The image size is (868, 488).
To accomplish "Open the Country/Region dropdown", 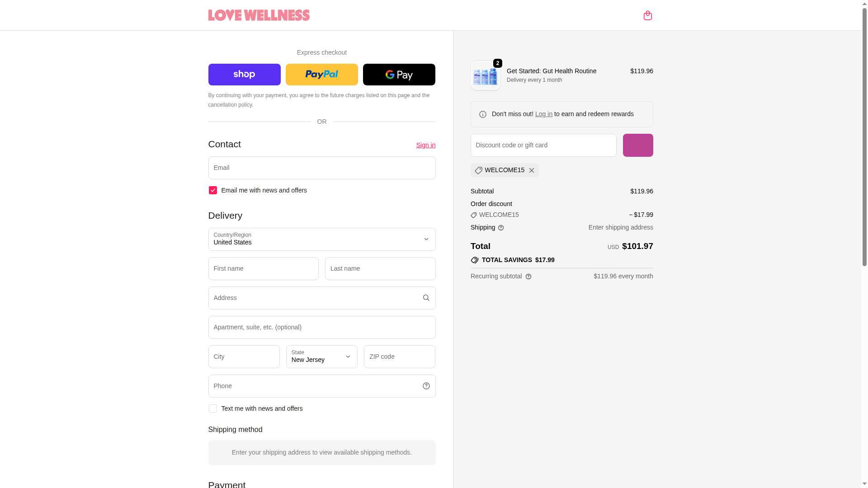I will coord(321,239).
